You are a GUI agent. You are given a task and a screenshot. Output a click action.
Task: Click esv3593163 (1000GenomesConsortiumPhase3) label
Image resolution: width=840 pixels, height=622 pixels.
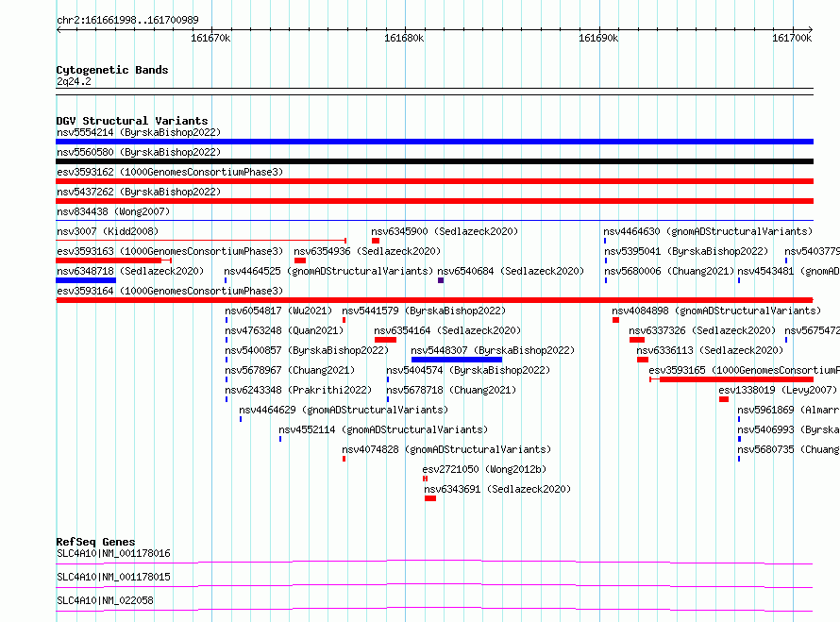pyautogui.click(x=170, y=251)
